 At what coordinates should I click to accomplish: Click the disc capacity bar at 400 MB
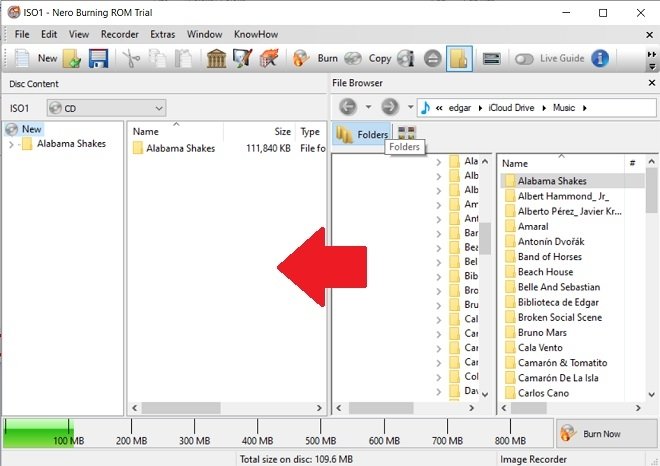pos(257,432)
